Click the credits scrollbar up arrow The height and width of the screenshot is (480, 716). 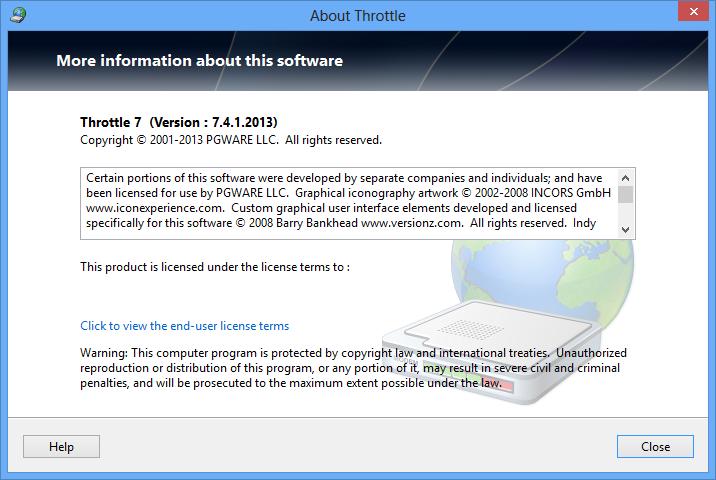pos(626,178)
